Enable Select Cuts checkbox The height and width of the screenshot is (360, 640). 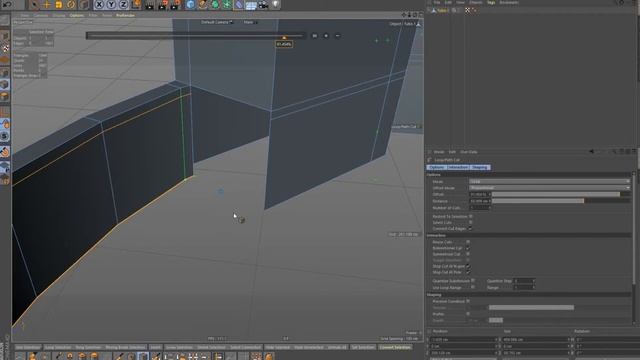tap(471, 222)
